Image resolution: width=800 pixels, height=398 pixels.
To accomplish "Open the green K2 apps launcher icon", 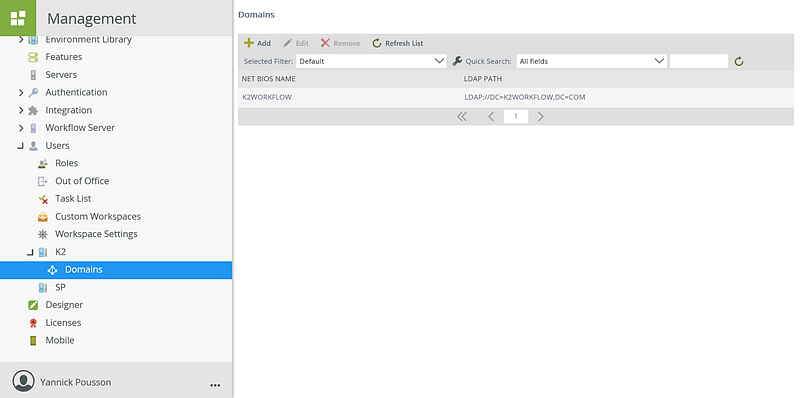I will coord(18,18).
